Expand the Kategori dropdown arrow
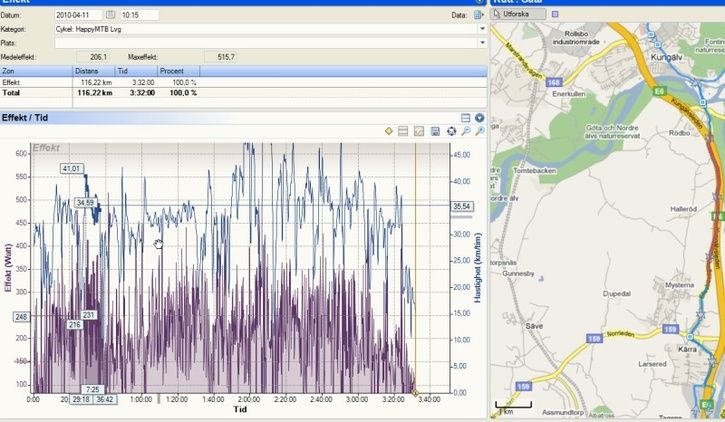The image size is (725, 422). pyautogui.click(x=482, y=29)
